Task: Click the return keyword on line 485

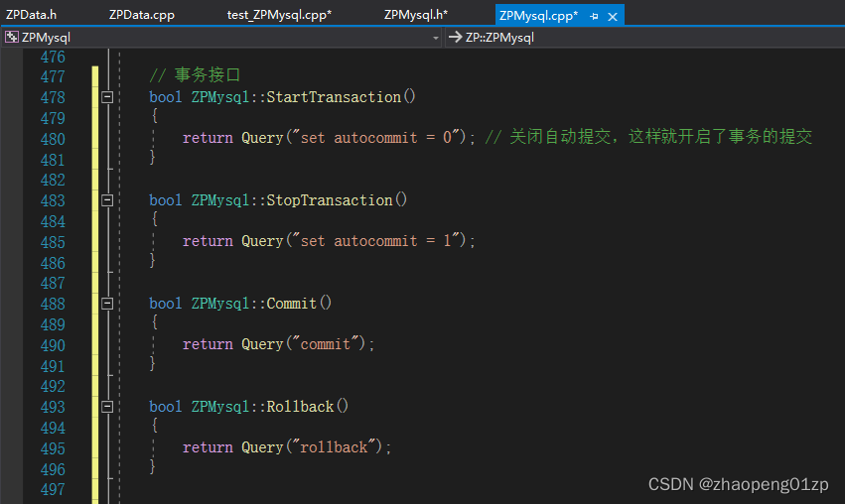Action: point(208,241)
